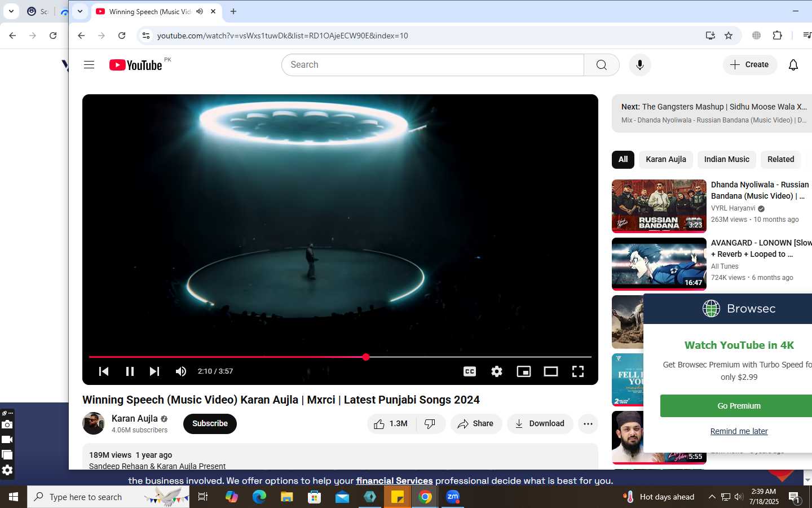Select the Related filter chip
This screenshot has width=812, height=508.
click(x=781, y=160)
